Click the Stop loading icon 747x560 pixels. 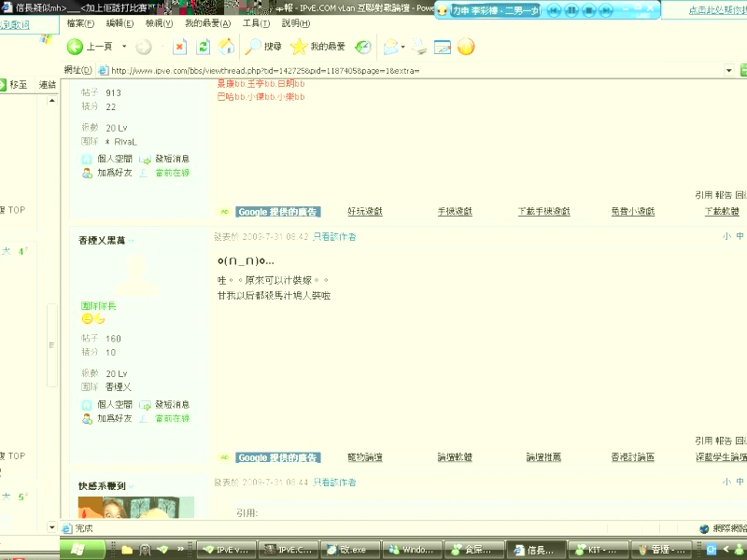pyautogui.click(x=181, y=46)
